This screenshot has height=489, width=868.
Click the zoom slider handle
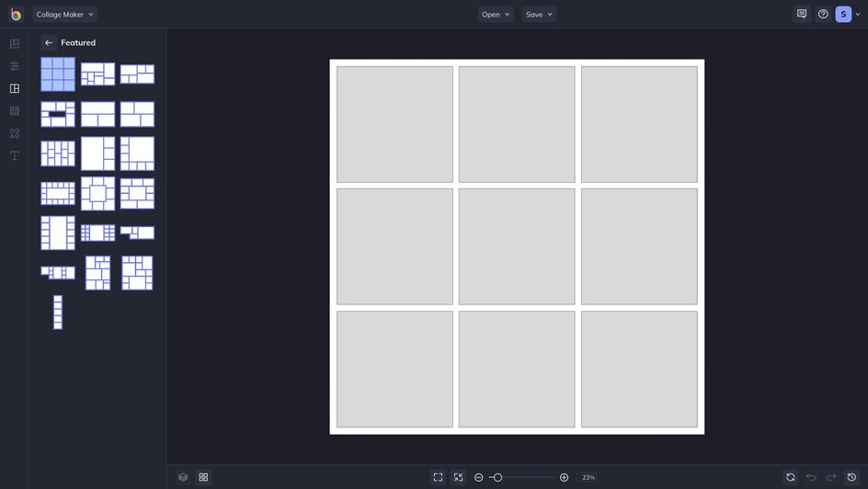tap(497, 477)
